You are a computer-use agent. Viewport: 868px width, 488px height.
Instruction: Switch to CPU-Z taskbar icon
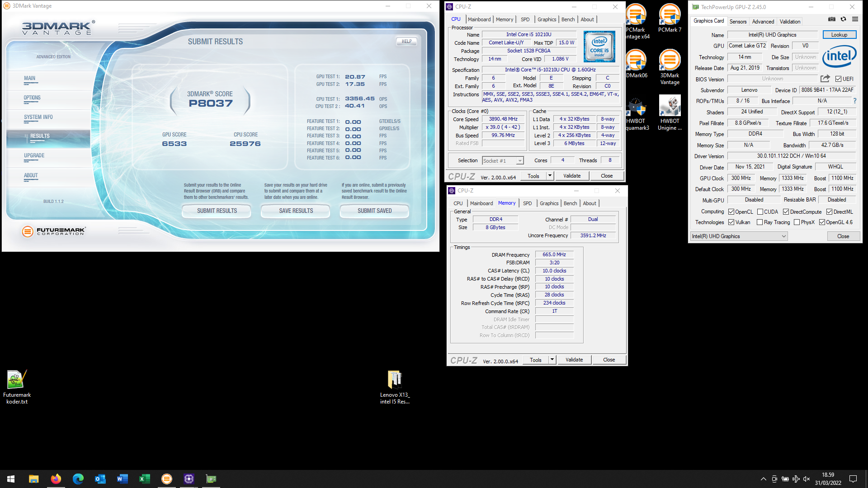[x=189, y=479]
